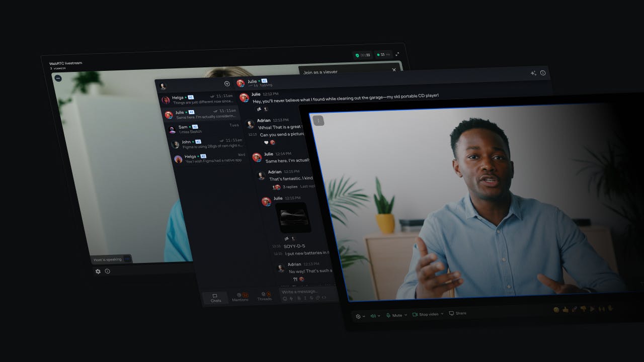Send thumbs down reaction in call
Screen dimensions: 644x362
(x=583, y=309)
